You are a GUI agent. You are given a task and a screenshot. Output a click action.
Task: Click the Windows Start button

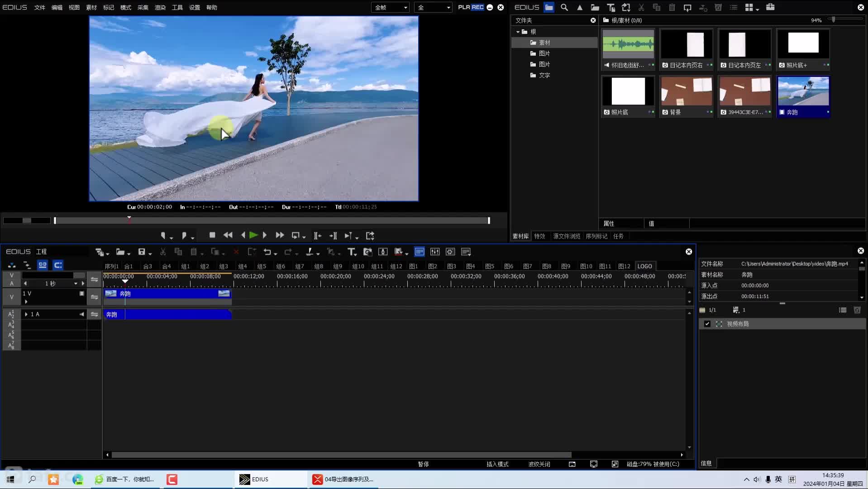[11, 479]
